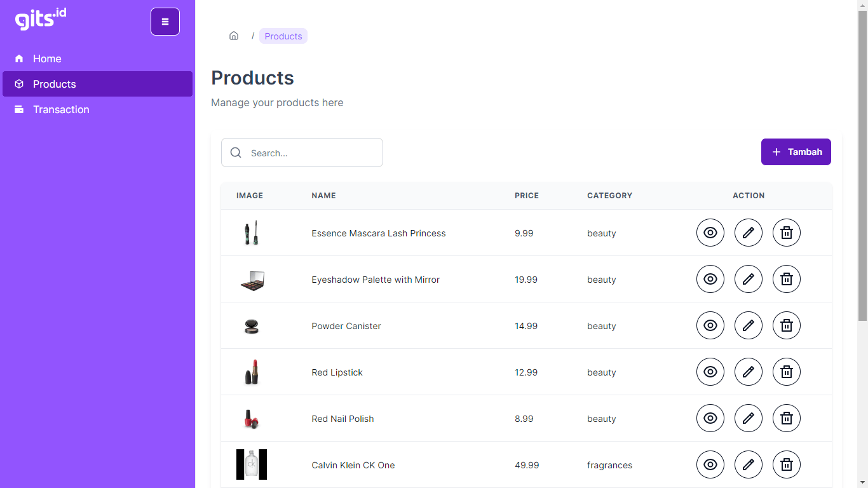868x488 pixels.
Task: Delete the Calvin Klein CK One product
Action: 787,464
